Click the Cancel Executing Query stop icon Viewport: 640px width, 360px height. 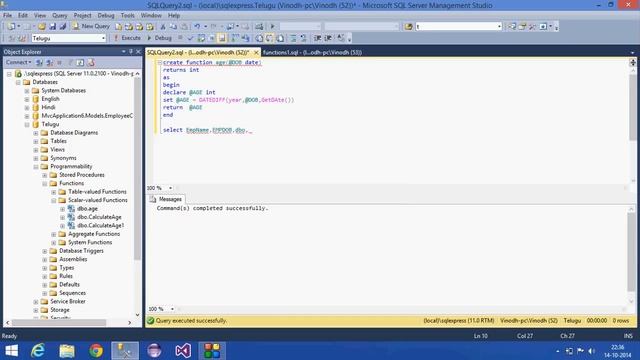(x=180, y=38)
